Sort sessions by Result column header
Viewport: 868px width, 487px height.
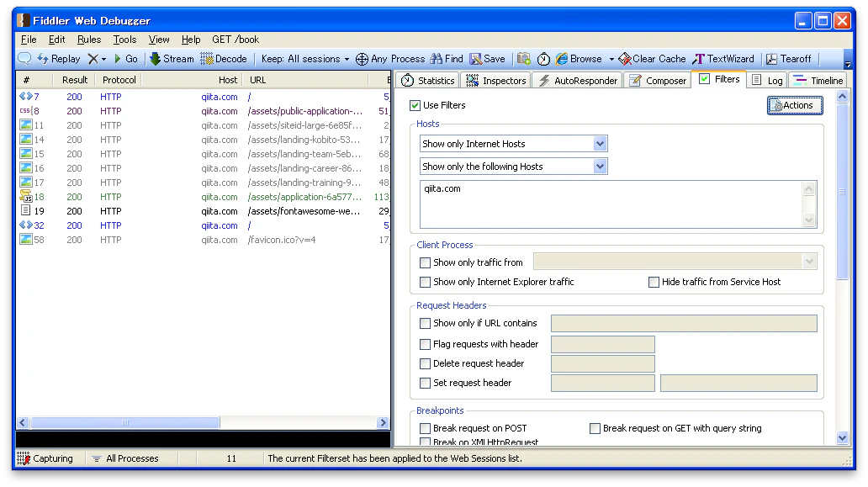point(75,80)
